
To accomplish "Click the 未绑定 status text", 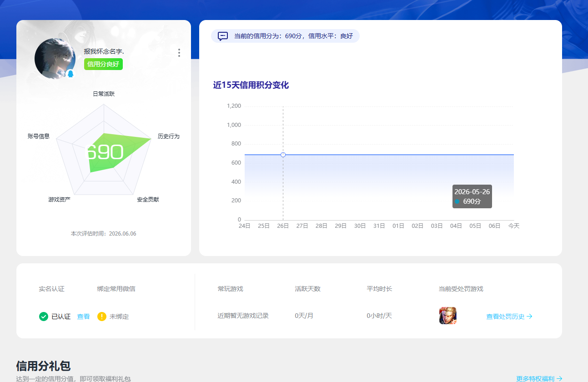I will 119,317.
